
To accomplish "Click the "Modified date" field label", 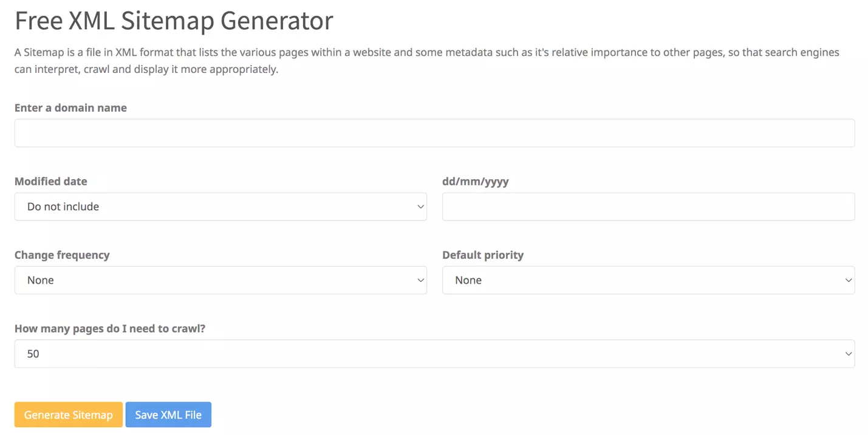I will tap(51, 181).
